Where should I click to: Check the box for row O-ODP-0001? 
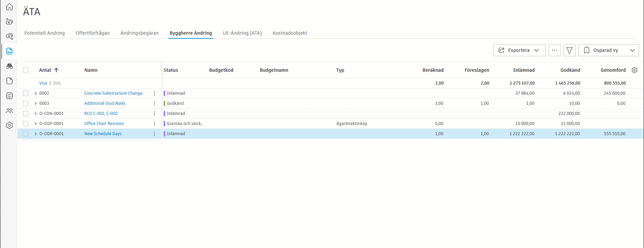26,124
